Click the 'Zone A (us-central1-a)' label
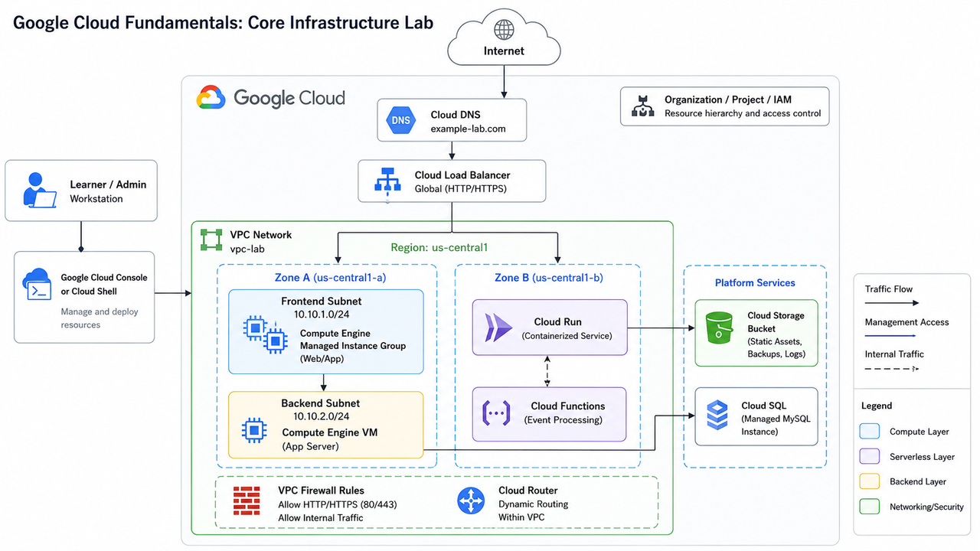Screen dimensions: 980x551 pyautogui.click(x=330, y=277)
